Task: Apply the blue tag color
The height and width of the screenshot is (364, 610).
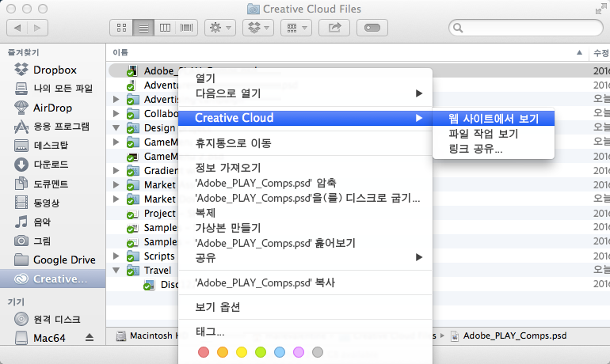Action: click(x=280, y=352)
